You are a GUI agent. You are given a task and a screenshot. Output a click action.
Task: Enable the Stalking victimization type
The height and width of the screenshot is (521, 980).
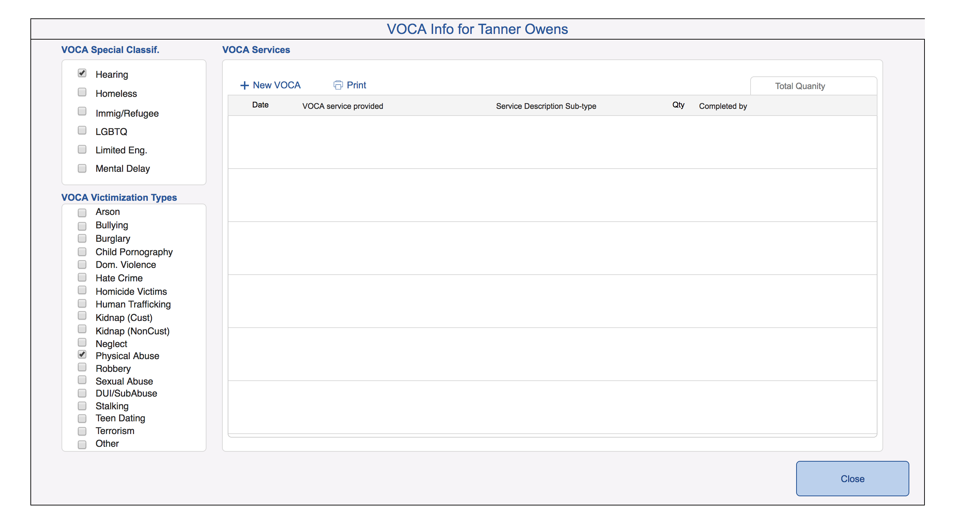click(82, 405)
